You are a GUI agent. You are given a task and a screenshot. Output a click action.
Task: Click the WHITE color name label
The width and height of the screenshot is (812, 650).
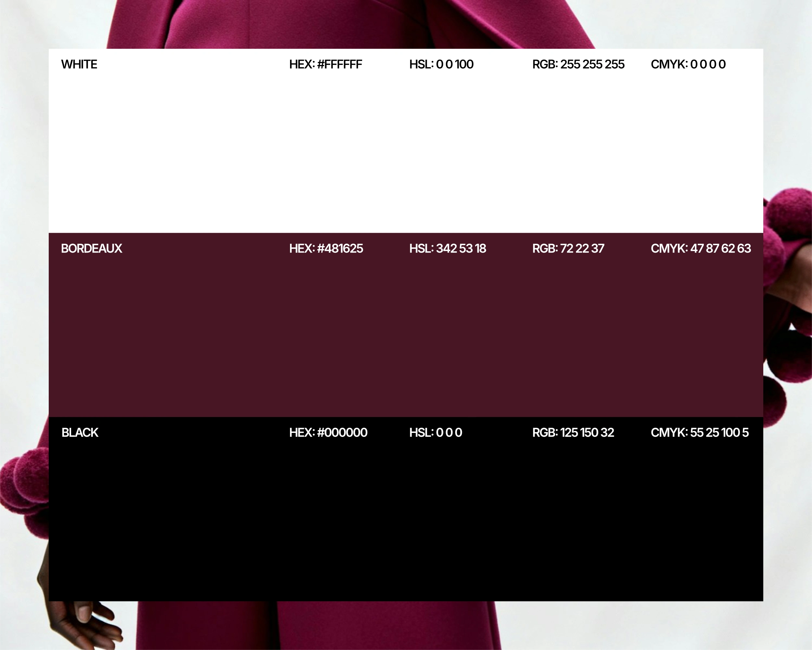79,64
